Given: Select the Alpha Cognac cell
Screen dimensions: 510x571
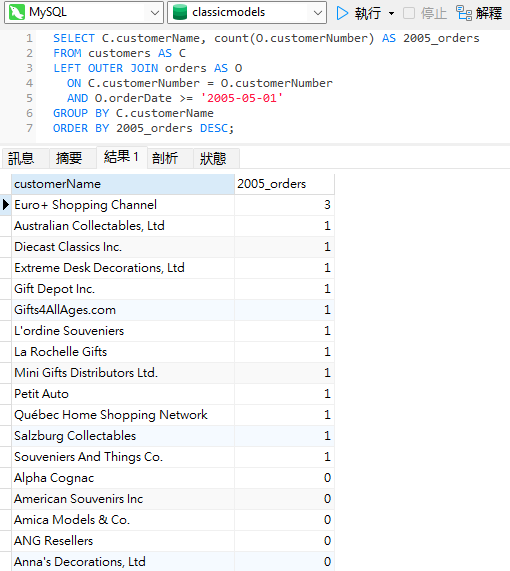Looking at the screenshot, I should [x=123, y=478].
